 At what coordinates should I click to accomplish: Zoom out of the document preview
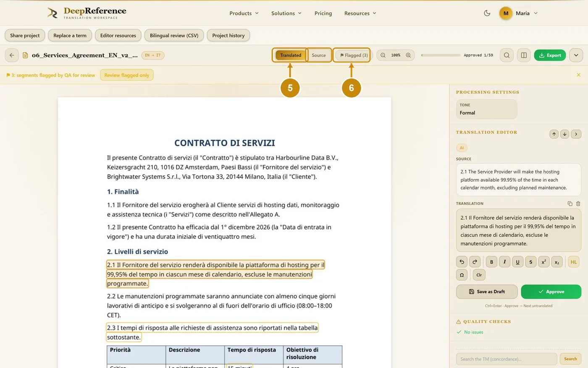(x=383, y=55)
